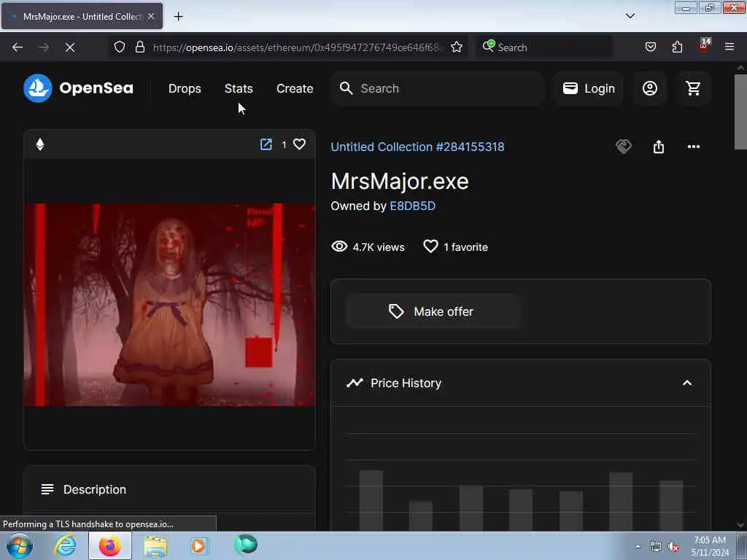Image resolution: width=747 pixels, height=560 pixels.
Task: Open the Extensions puzzle icon
Action: click(677, 47)
